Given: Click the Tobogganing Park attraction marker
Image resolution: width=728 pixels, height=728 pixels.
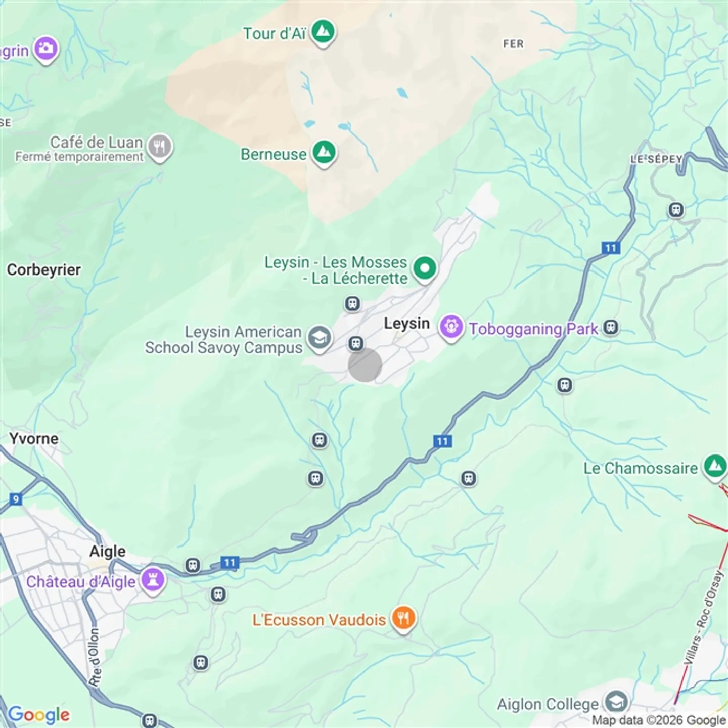Looking at the screenshot, I should coord(451,327).
